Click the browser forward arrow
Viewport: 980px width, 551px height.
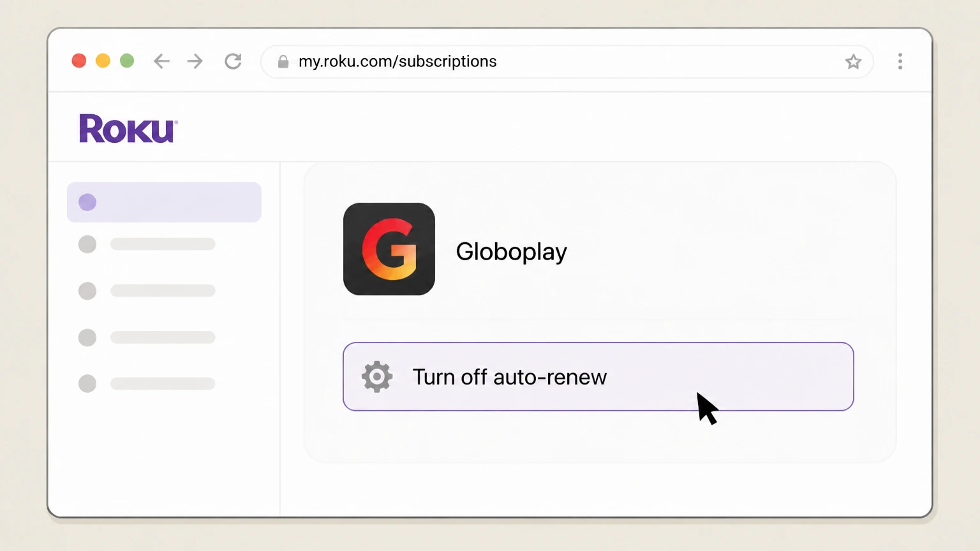[195, 61]
